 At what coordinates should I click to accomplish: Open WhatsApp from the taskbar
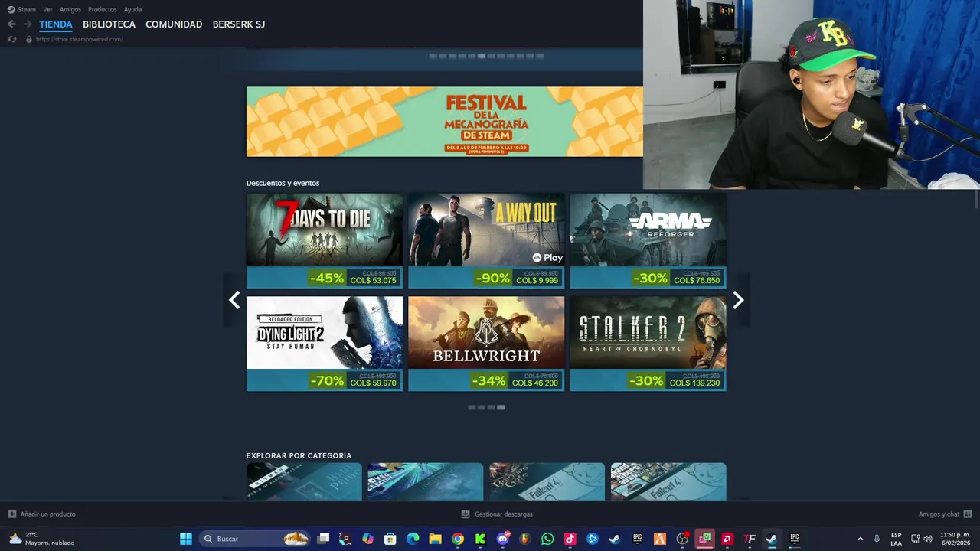click(x=547, y=539)
